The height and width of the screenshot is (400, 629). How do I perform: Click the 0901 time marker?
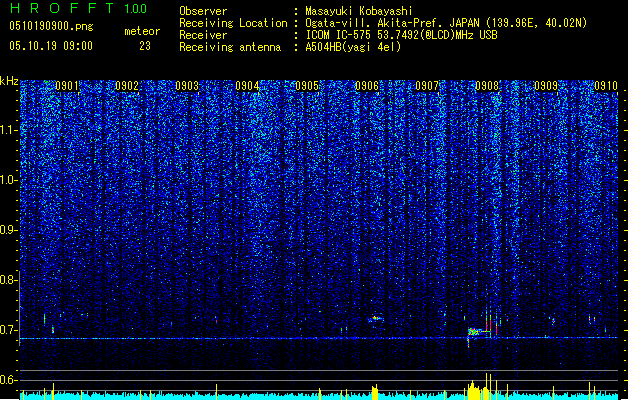point(67,86)
